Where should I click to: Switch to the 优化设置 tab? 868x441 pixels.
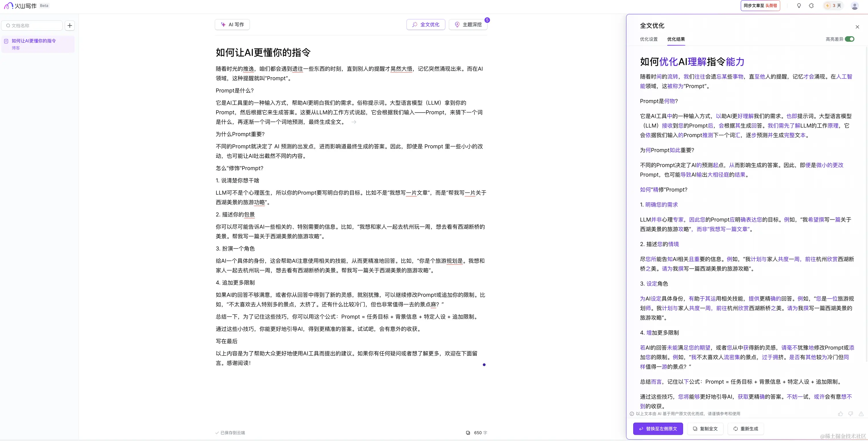(x=648, y=39)
